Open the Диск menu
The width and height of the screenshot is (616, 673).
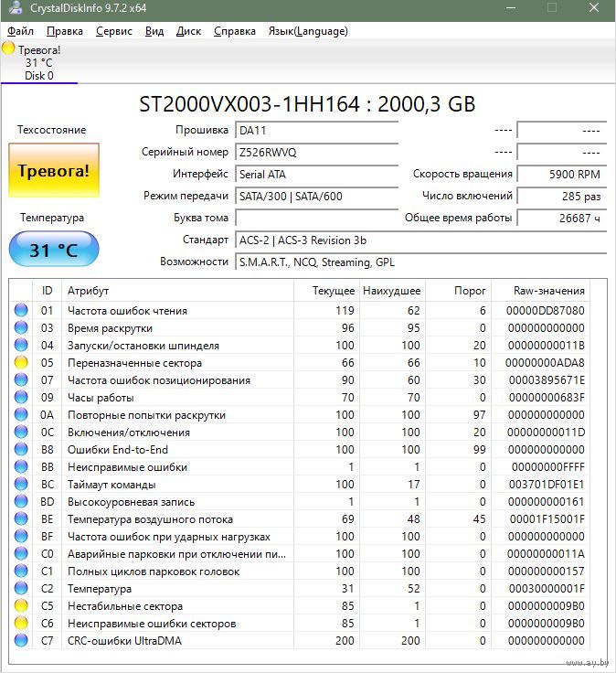coord(188,31)
